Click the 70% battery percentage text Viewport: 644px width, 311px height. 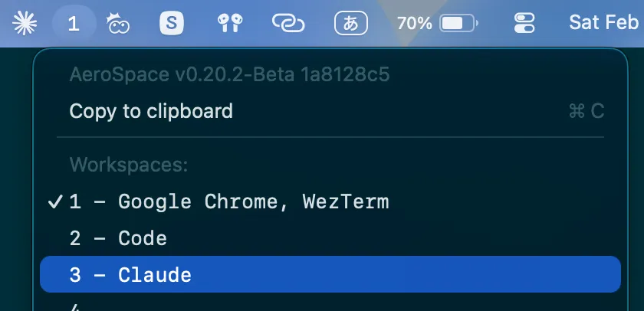click(x=415, y=24)
